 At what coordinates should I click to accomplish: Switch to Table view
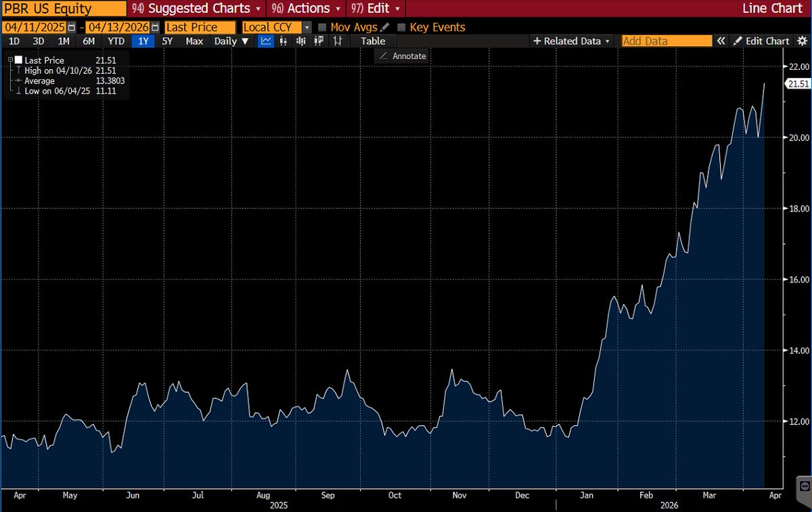372,41
